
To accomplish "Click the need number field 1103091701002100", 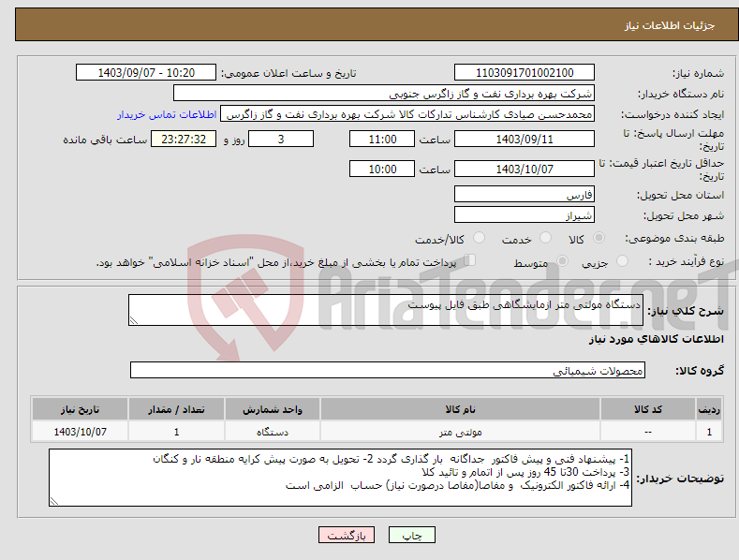I will tap(525, 73).
